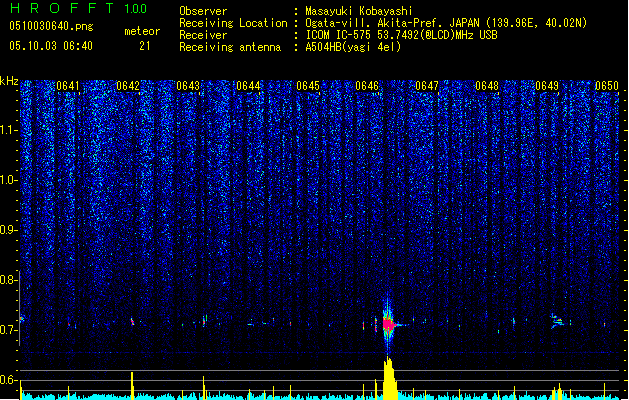Viewport: 629px width, 400px height.
Task: Click the meteor label
Action: coord(142,31)
